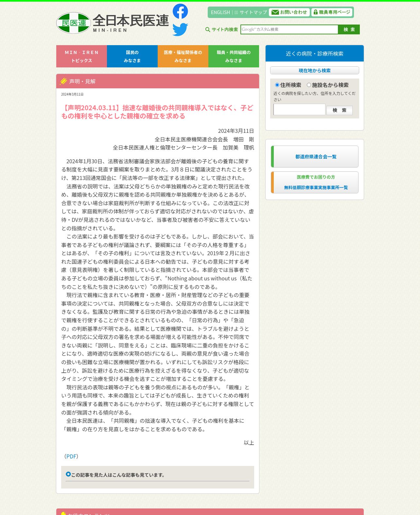Click the 検索 button in hospital search
Image resolution: width=420 pixels, height=515 pixels.
[x=340, y=110]
